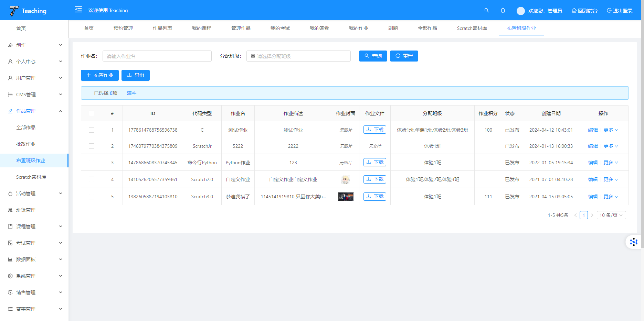Click 清空 to clear the selection

pyautogui.click(x=131, y=93)
